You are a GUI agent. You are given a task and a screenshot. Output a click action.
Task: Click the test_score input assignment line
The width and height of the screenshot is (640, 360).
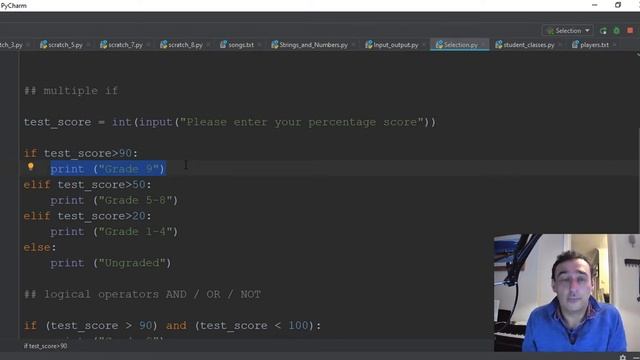pyautogui.click(x=230, y=122)
